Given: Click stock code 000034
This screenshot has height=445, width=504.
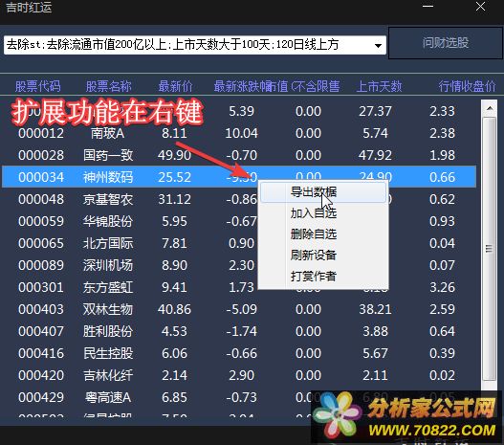Looking at the screenshot, I should click(x=41, y=177).
